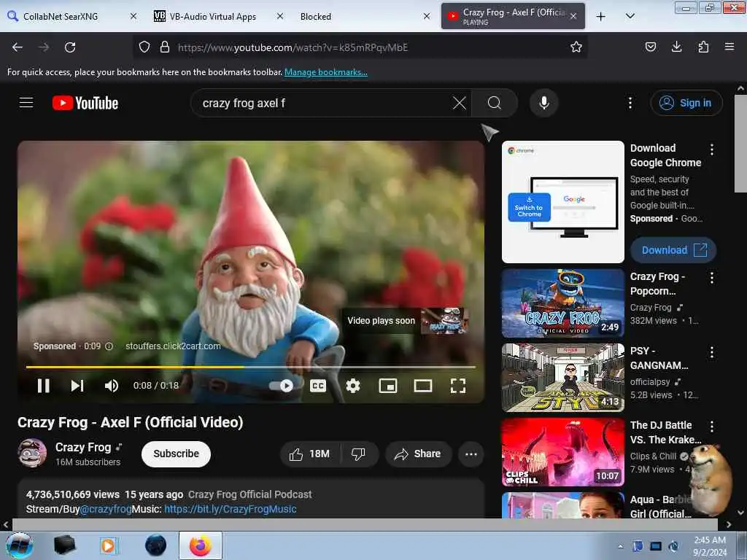Click the Download Google Chrome button
Image resolution: width=747 pixels, height=560 pixels.
coord(673,250)
